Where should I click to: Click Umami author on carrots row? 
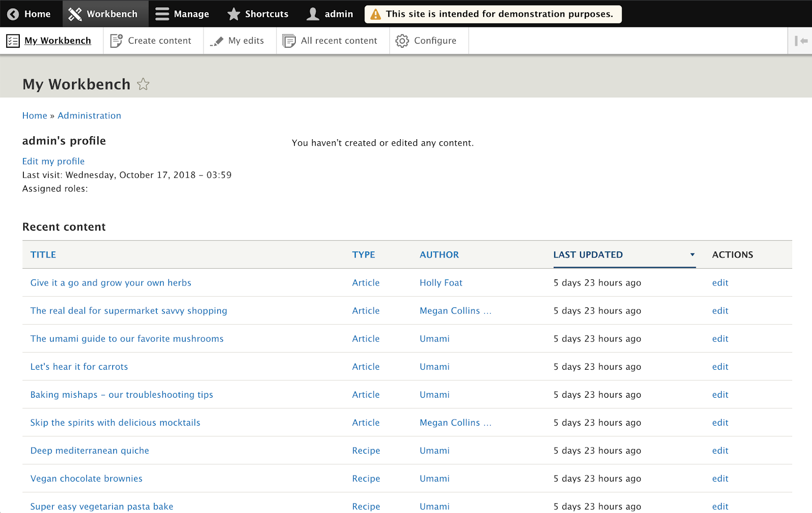434,367
